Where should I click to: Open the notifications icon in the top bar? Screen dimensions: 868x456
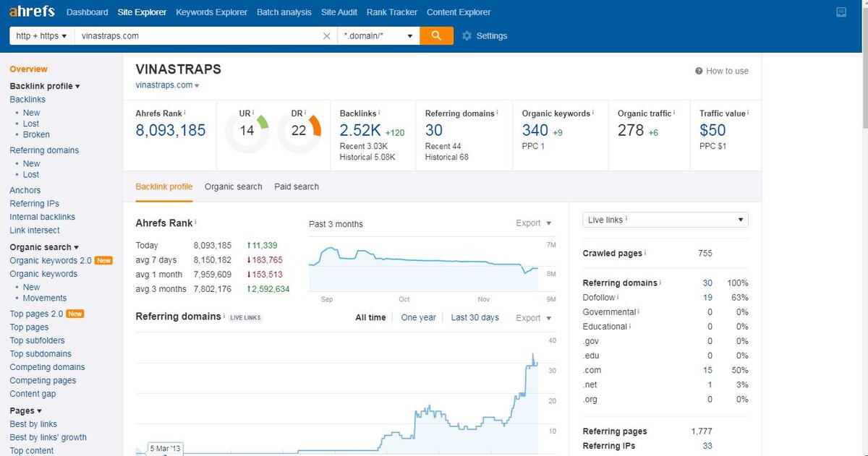[x=841, y=12]
